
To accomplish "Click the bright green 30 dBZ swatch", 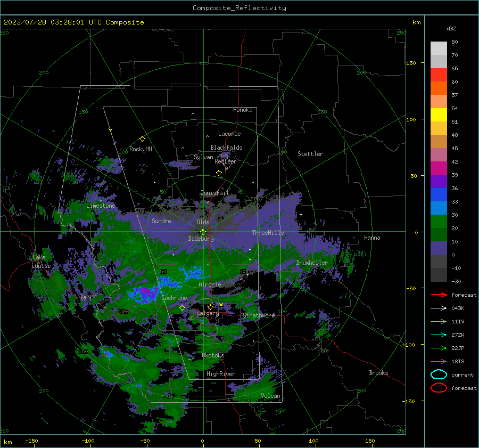I will (x=439, y=221).
